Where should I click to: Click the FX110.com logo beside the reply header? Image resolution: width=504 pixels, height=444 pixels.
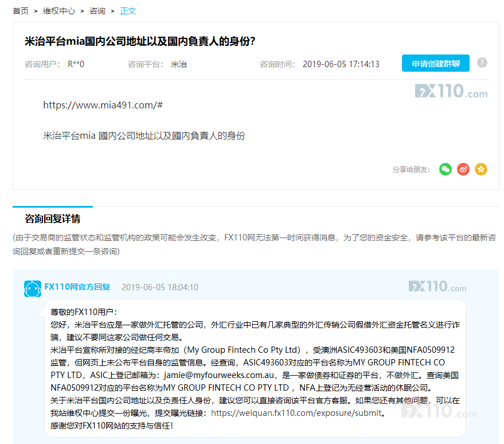[438, 286]
